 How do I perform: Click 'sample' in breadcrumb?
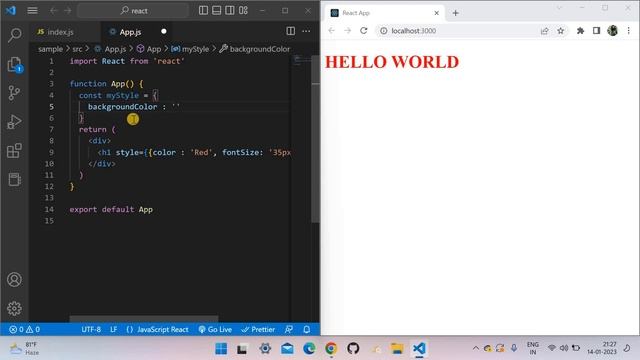(x=50, y=49)
